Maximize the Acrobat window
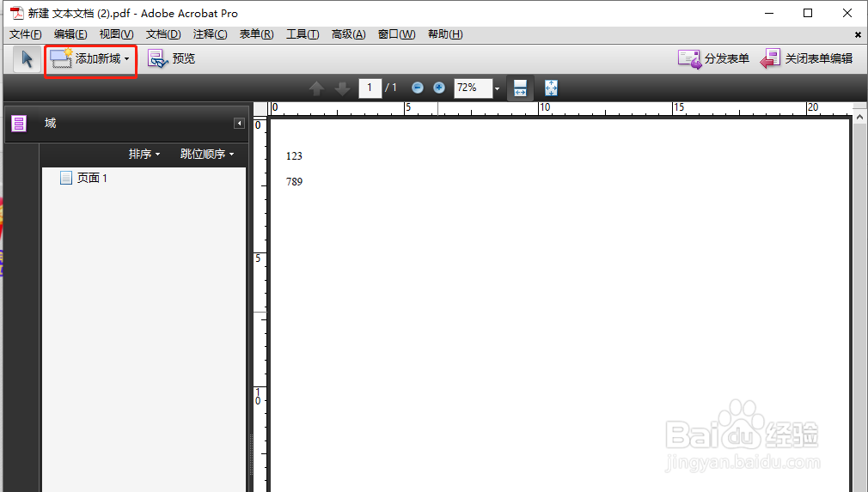 808,13
